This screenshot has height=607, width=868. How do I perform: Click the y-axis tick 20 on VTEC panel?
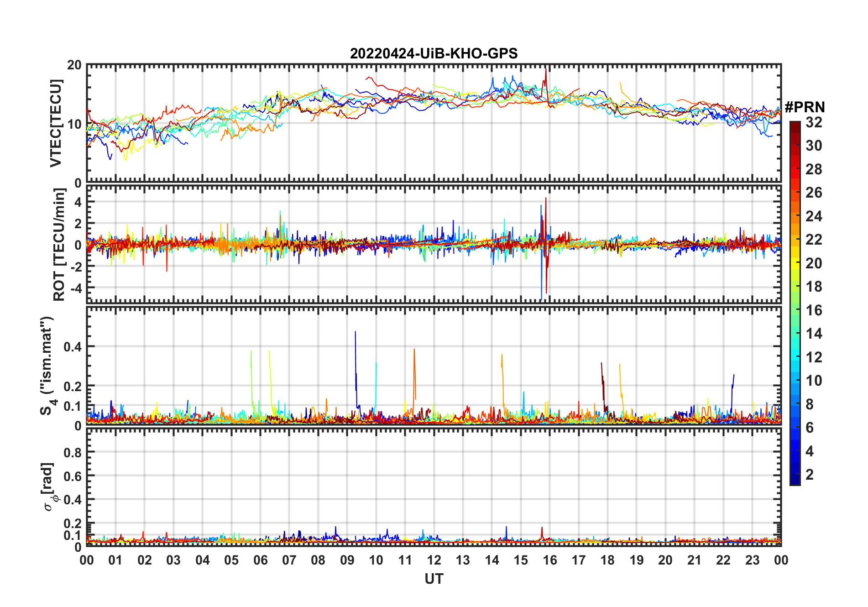tap(74, 65)
